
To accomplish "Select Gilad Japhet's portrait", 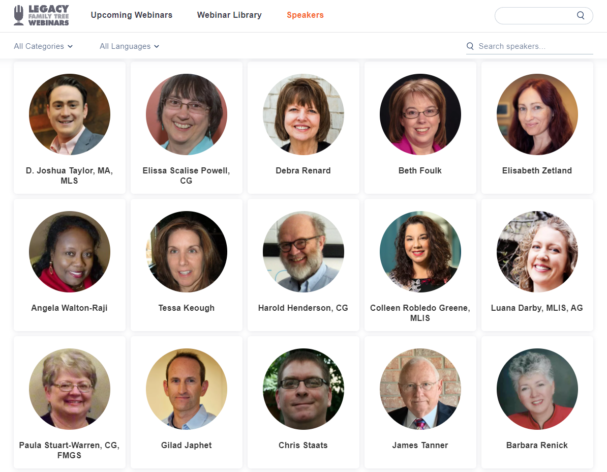I will coord(187,389).
